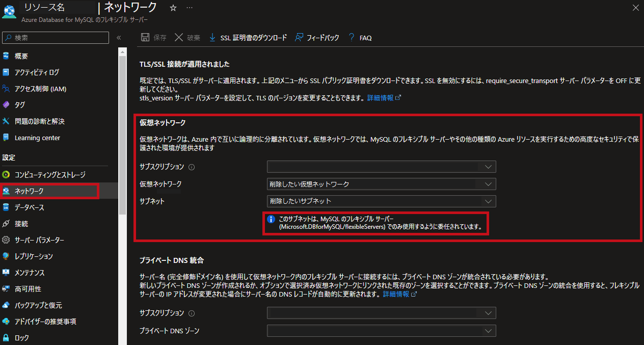Click the 破棄 discard toolbar button
Screen dimensions: 644x345
coord(187,38)
